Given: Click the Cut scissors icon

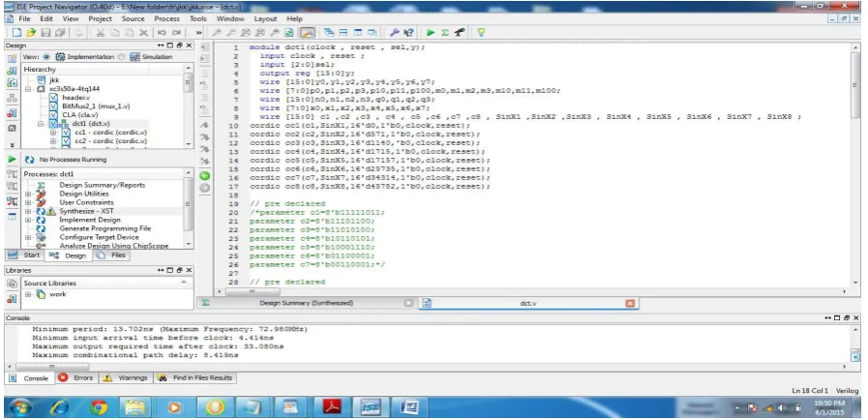Looking at the screenshot, I should click(101, 33).
